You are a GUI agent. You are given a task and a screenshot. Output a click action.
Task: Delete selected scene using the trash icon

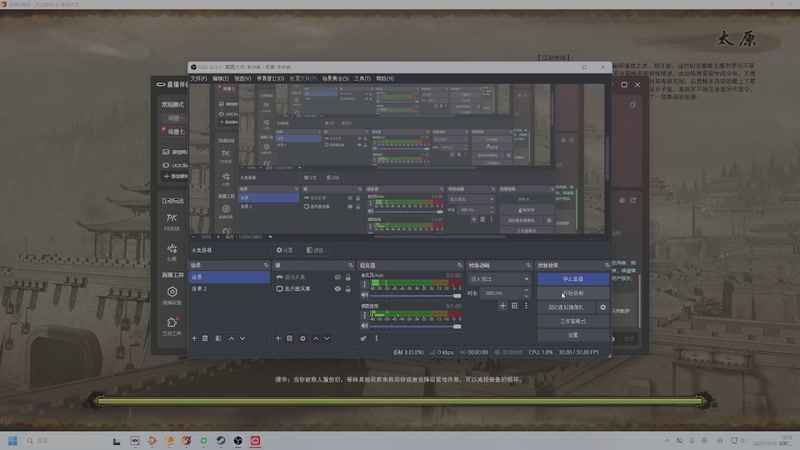(x=205, y=338)
